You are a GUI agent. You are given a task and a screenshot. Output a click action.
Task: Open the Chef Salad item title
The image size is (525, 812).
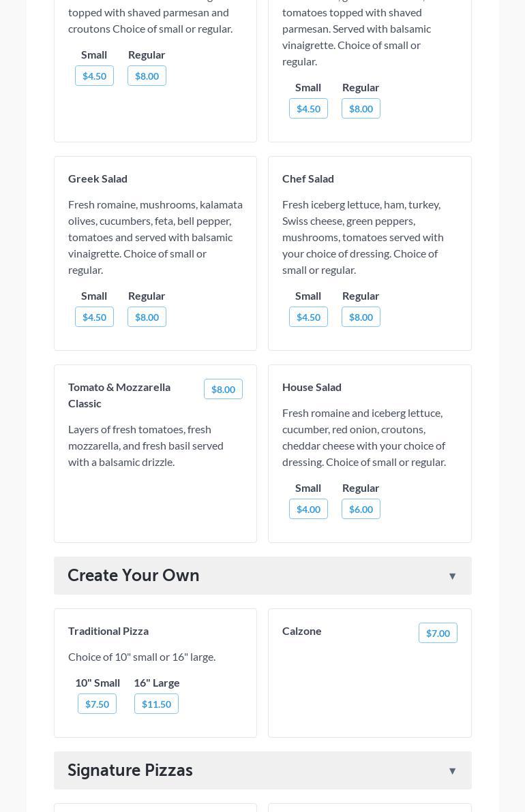point(308,178)
